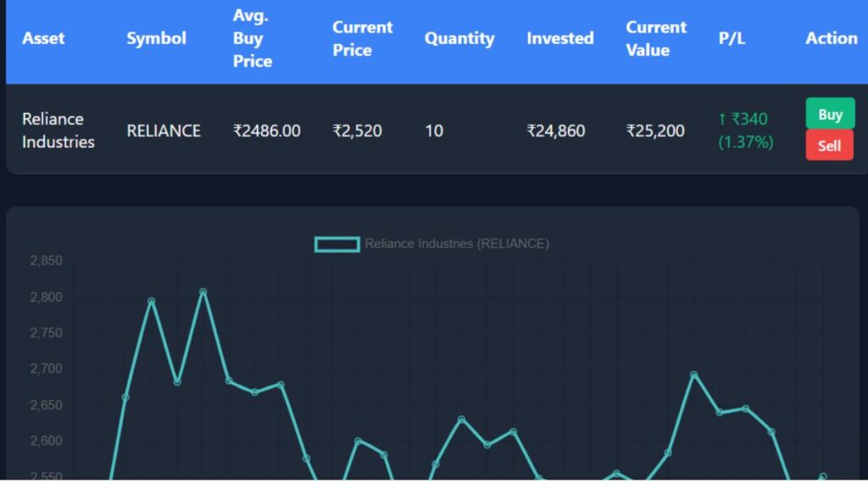Select the Asset column header

click(43, 38)
